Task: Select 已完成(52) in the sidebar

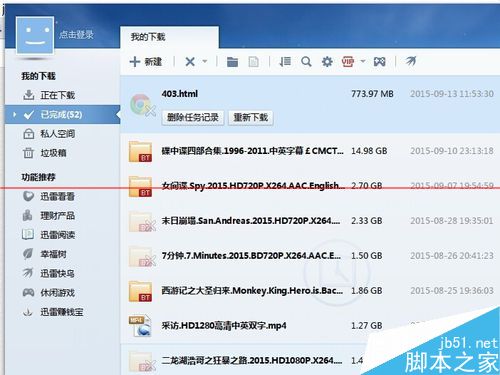Action: [x=62, y=115]
